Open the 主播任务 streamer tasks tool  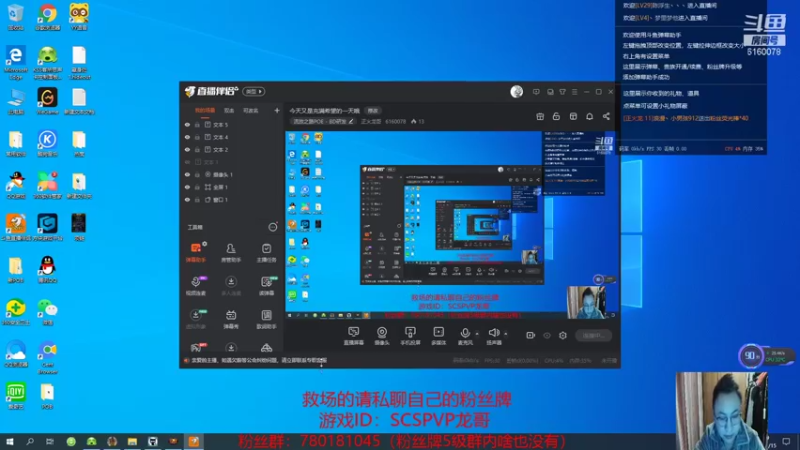click(266, 253)
